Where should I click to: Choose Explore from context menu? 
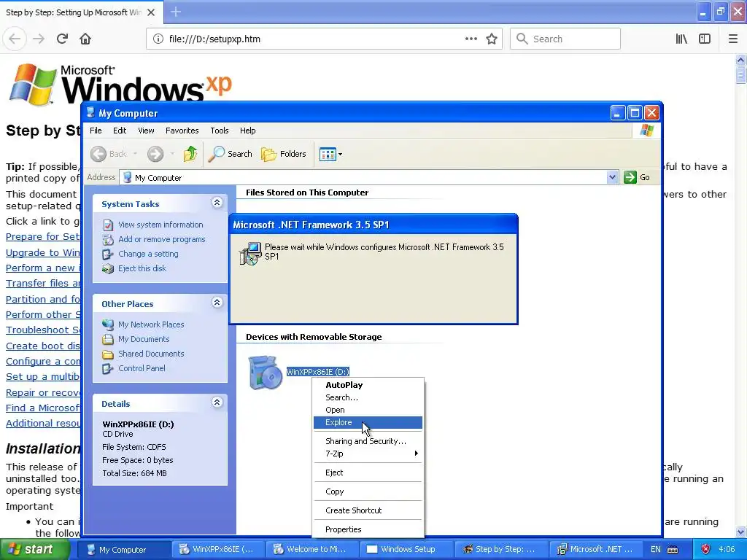368,422
